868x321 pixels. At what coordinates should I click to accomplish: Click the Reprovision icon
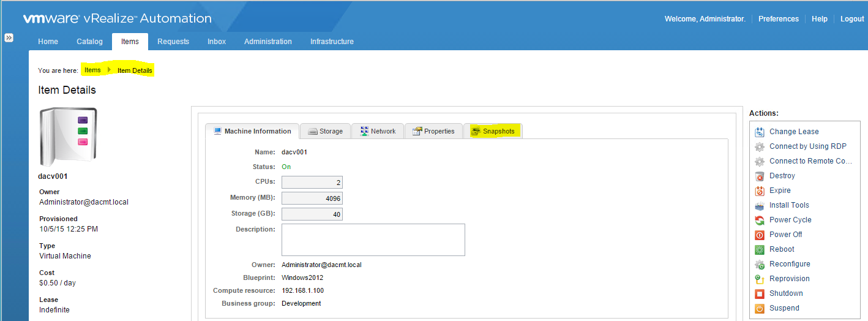coord(760,279)
